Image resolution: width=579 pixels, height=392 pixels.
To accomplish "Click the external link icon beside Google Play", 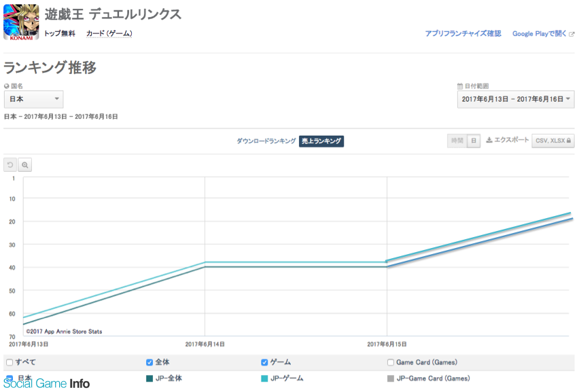I will pyautogui.click(x=572, y=34).
